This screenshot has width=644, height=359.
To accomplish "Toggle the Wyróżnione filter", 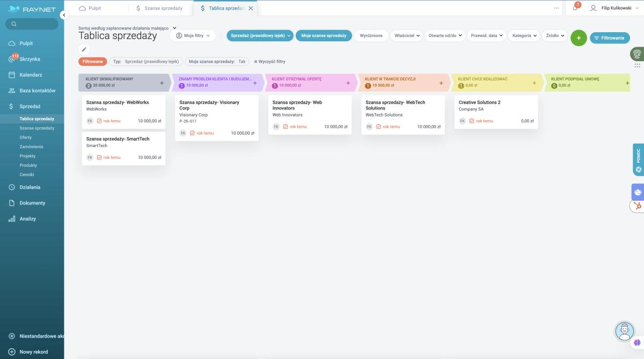I will click(x=371, y=35).
